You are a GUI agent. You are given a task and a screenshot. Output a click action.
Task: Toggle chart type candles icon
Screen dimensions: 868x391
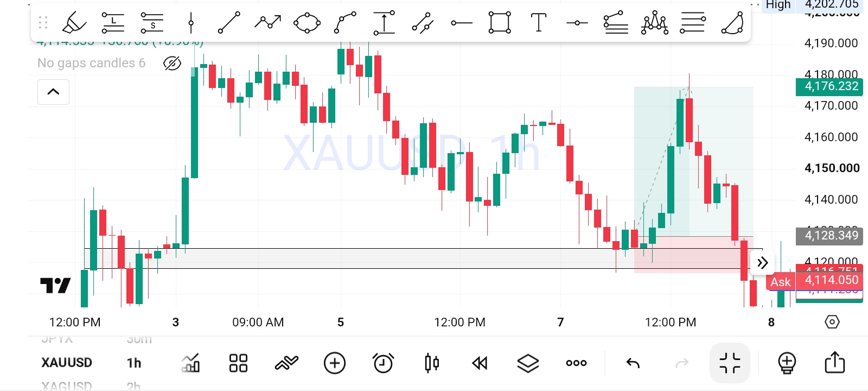tap(432, 363)
